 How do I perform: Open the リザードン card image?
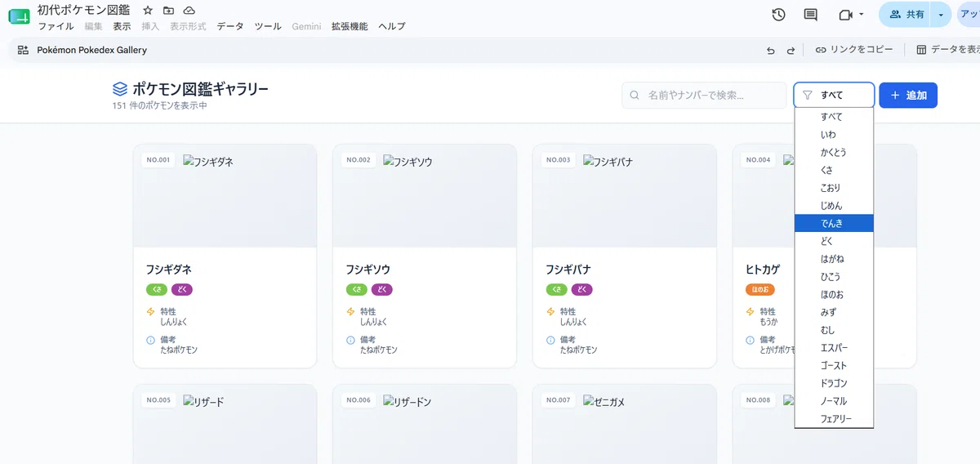point(425,425)
